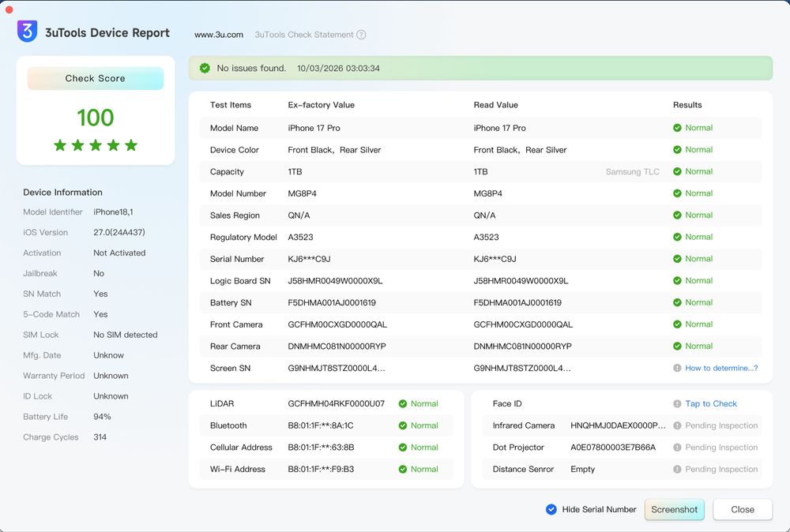Click the report timestamp 10/03/2026 03:03:34
790x532 pixels.
[339, 68]
